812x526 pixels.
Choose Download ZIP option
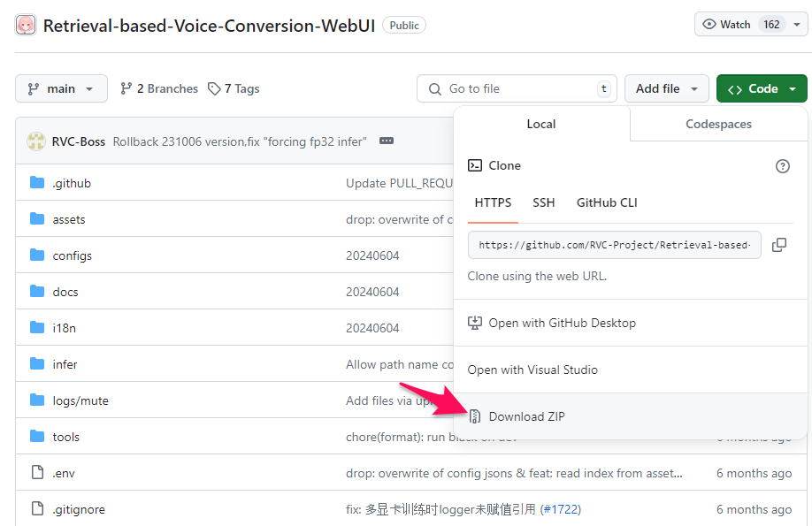[x=631, y=416]
